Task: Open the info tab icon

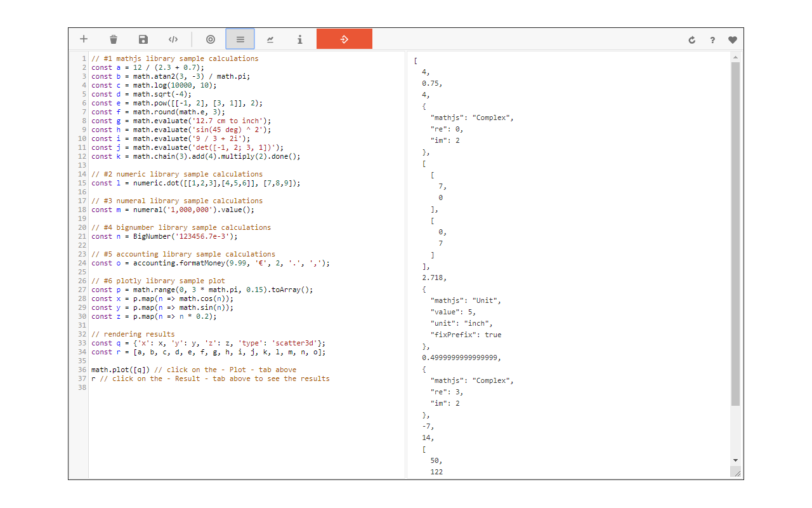Action: (x=300, y=39)
